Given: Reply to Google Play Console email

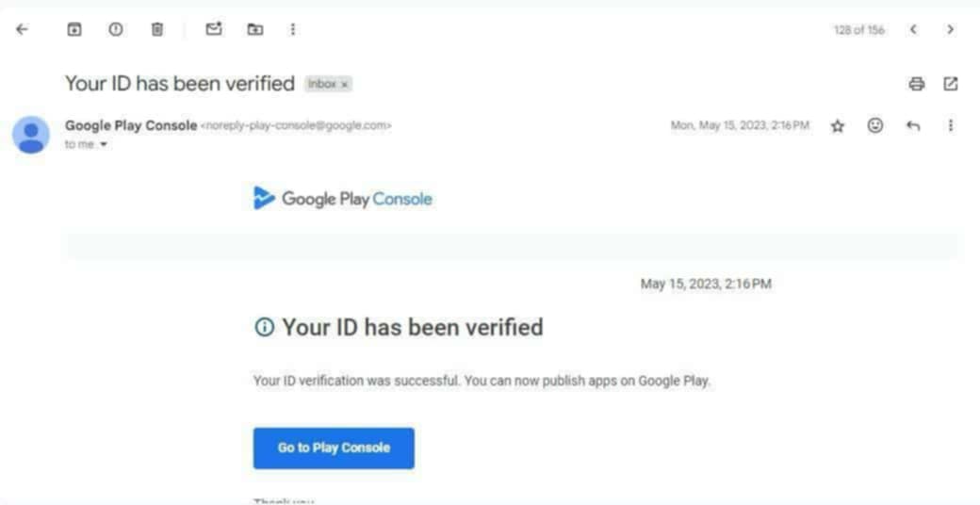Looking at the screenshot, I should point(912,125).
